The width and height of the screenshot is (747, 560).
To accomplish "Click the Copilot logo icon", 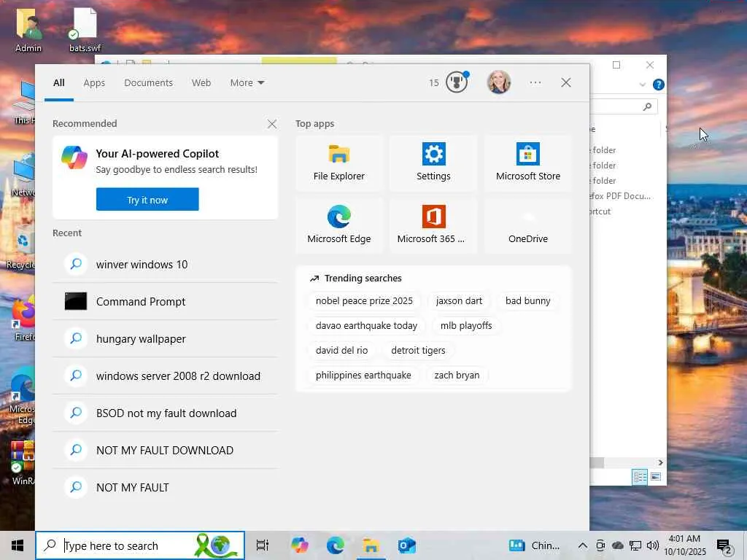I will [74, 158].
